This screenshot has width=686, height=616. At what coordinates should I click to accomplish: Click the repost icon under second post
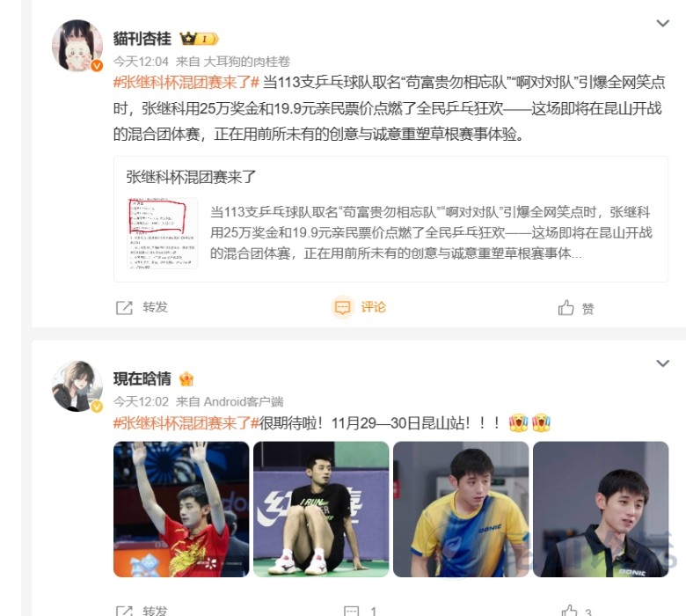124,611
